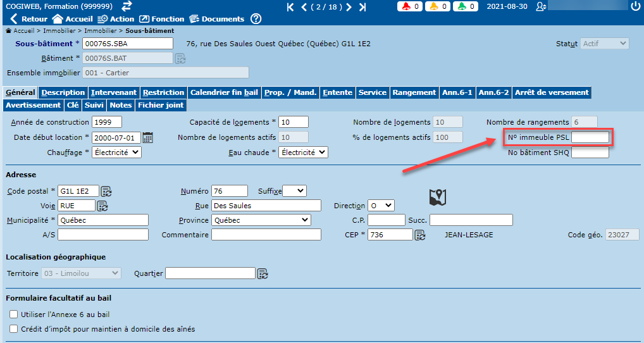Open the Fichier joint tab

(161, 105)
